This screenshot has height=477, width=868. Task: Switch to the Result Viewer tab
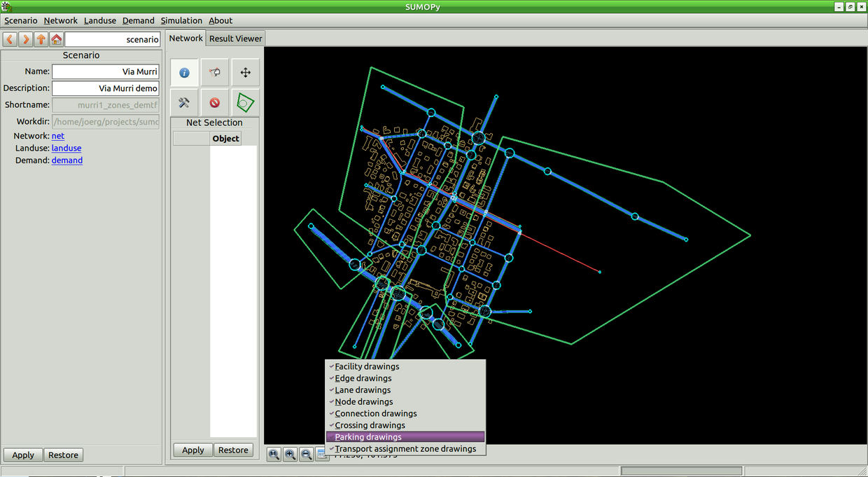(x=236, y=39)
